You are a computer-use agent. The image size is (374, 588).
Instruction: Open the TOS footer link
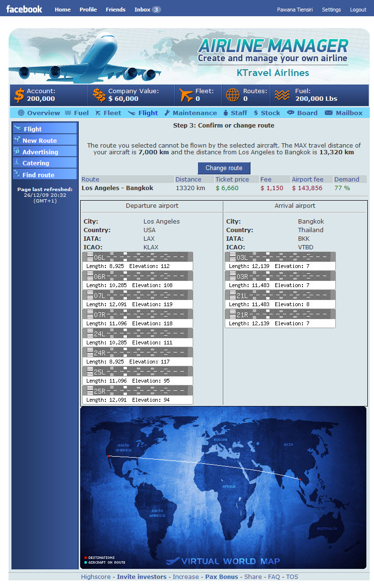click(x=292, y=577)
